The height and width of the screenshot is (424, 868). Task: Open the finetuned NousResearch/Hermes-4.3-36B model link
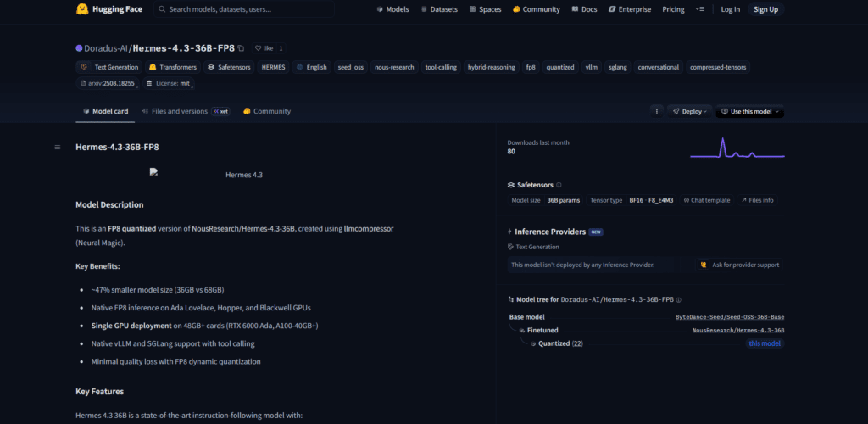tap(738, 331)
